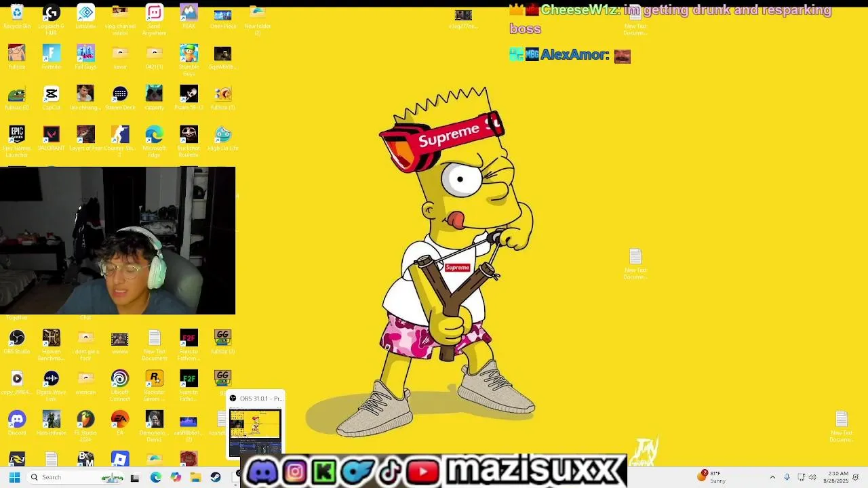Launch the High On Life shortcut

tap(222, 138)
